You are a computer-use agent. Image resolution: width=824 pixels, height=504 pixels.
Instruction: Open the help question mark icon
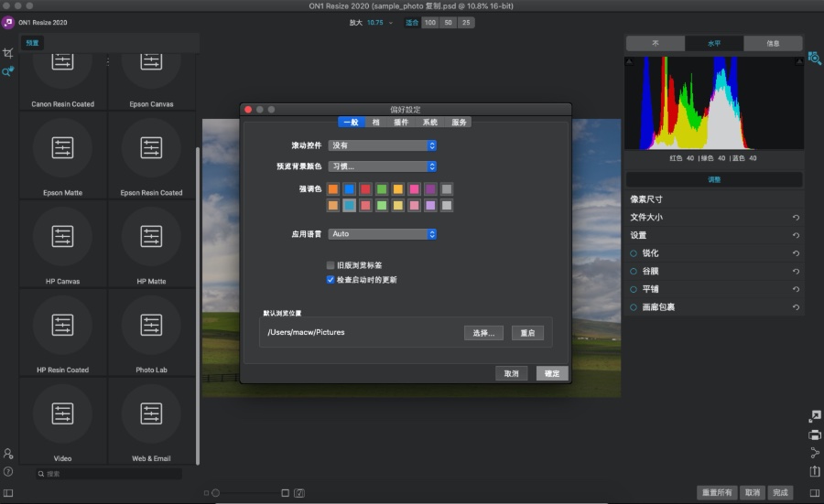(8, 471)
